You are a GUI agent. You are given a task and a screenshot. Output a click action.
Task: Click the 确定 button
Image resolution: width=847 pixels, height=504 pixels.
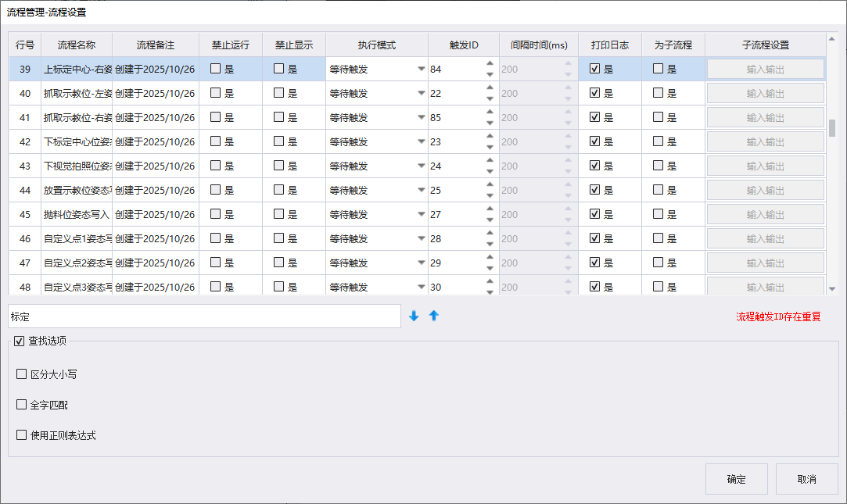click(x=736, y=479)
